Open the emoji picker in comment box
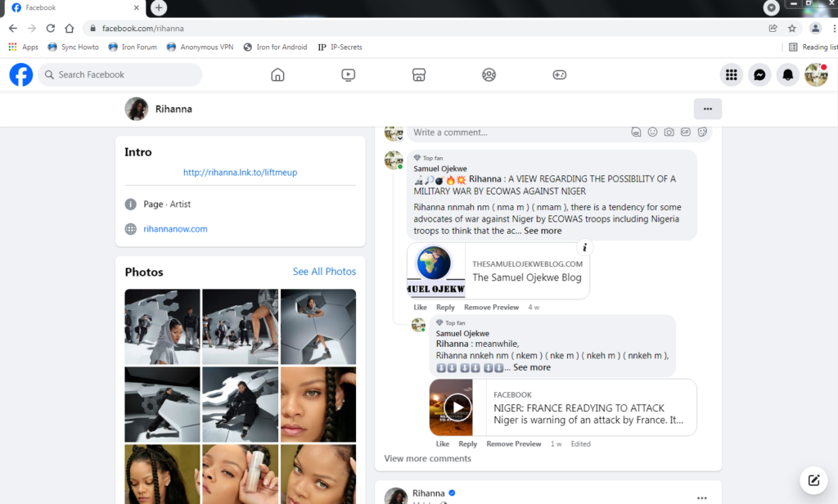This screenshot has height=504, width=838. (x=652, y=132)
